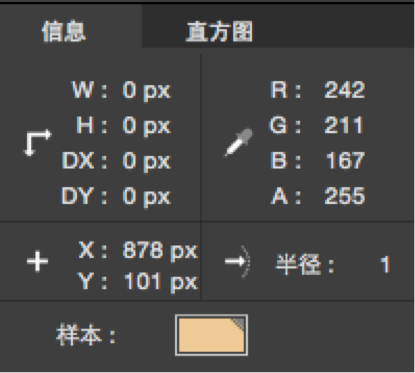Viewport: 415px width, 373px height.
Task: Click the crosshair position plus icon
Action: [38, 261]
